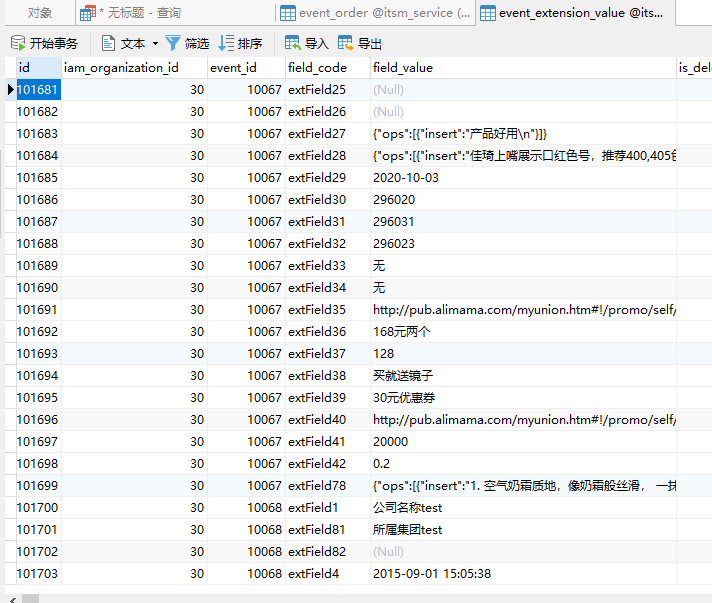Select cell with id 101681
Image resolution: width=712 pixels, height=603 pixels.
(39, 89)
